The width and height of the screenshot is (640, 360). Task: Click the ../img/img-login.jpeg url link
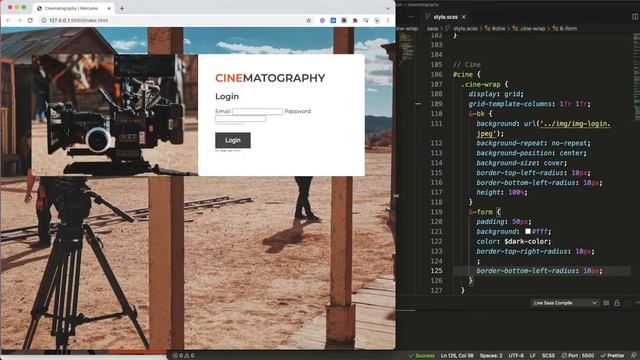tap(575, 123)
